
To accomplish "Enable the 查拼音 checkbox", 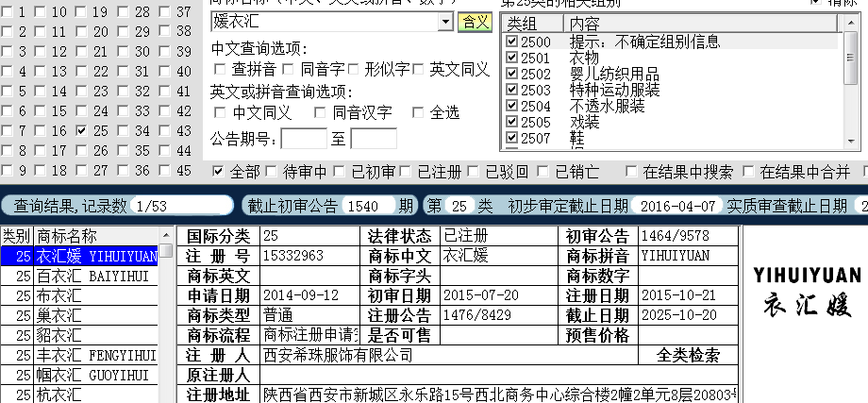I will [220, 69].
